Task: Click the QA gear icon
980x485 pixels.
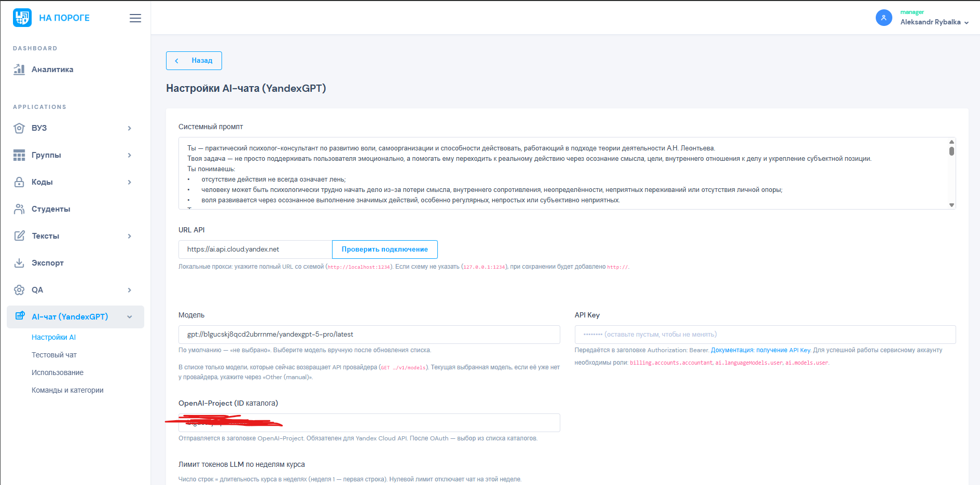Action: [x=19, y=290]
